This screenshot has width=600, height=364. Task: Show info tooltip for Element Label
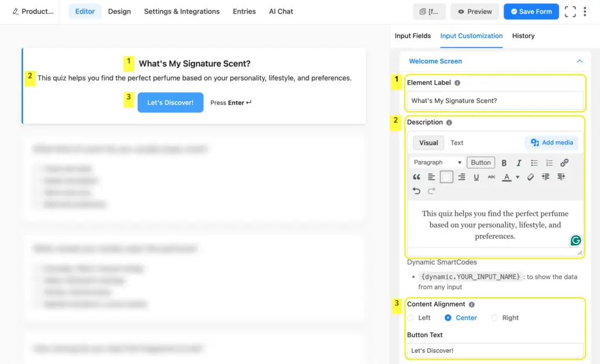click(x=457, y=83)
